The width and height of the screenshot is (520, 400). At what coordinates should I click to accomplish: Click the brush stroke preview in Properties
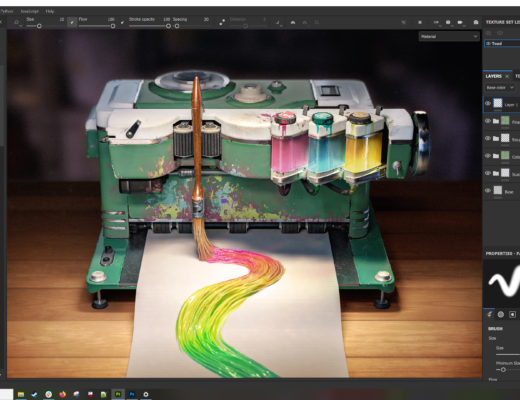[502, 283]
